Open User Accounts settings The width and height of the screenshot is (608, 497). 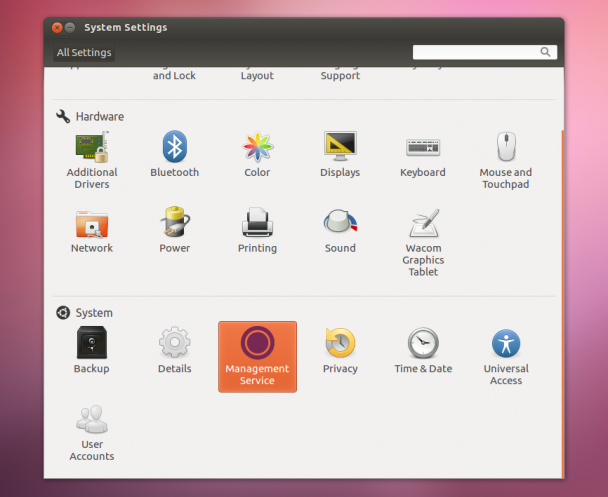92,433
